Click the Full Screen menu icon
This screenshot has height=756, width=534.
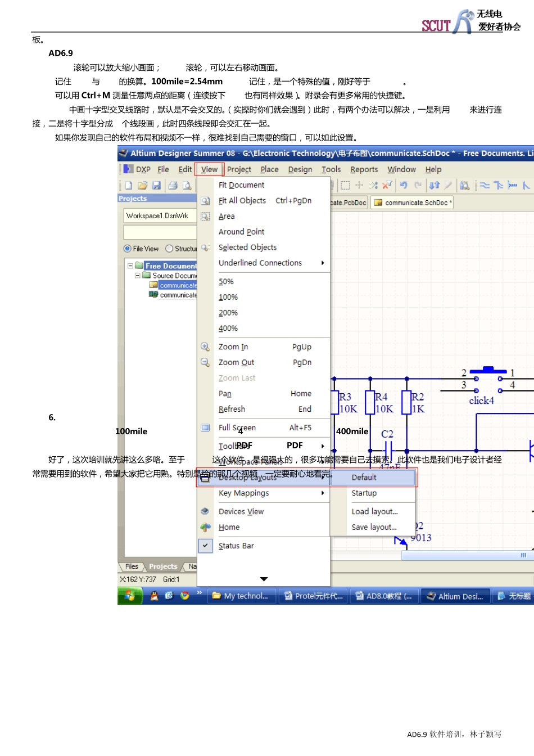pos(206,428)
